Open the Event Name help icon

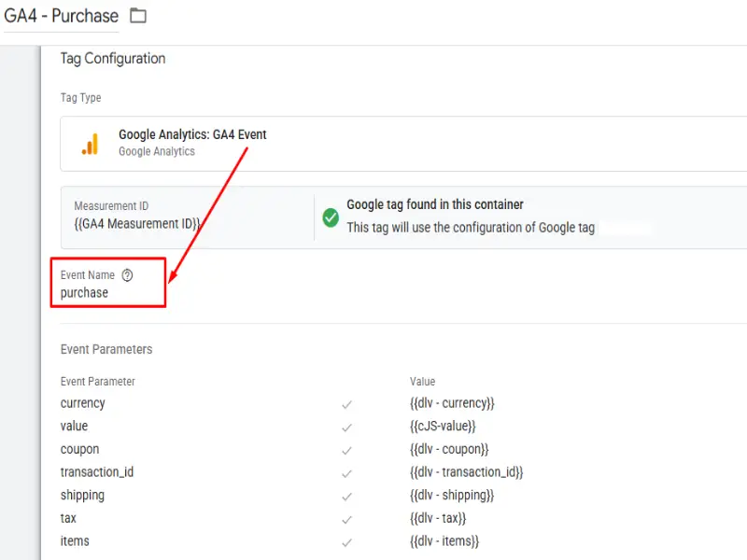tap(127, 275)
